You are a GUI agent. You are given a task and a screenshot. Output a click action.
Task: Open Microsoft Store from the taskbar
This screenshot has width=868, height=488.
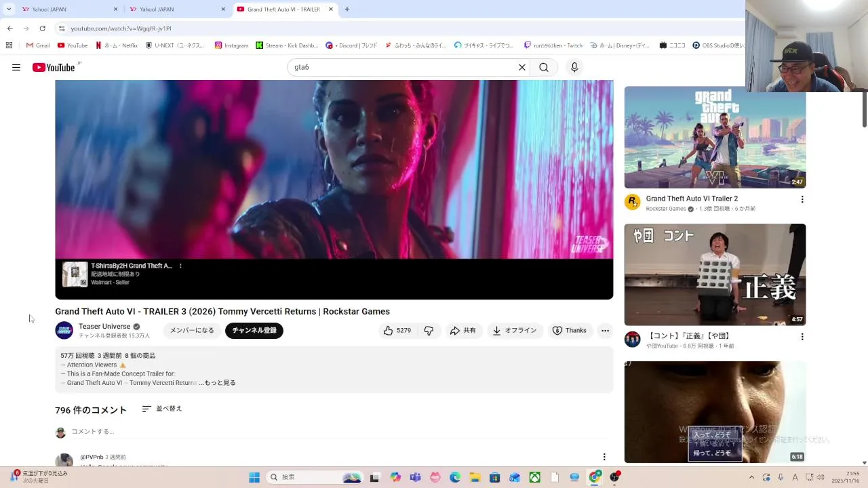coord(495,477)
